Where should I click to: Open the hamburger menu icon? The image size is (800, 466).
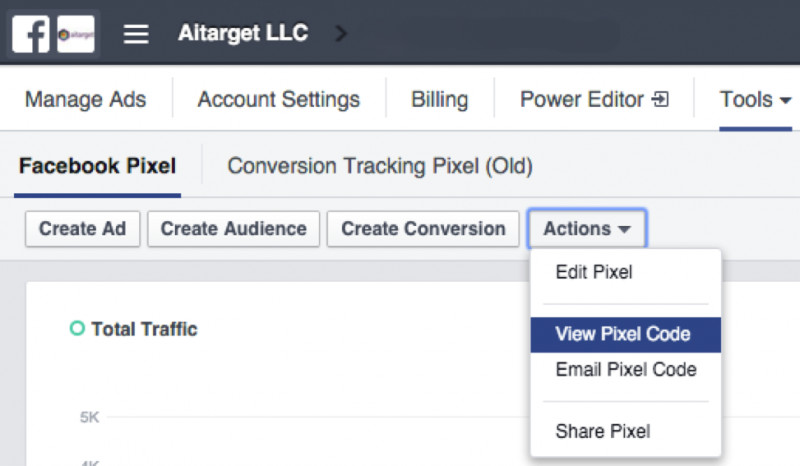[x=136, y=34]
